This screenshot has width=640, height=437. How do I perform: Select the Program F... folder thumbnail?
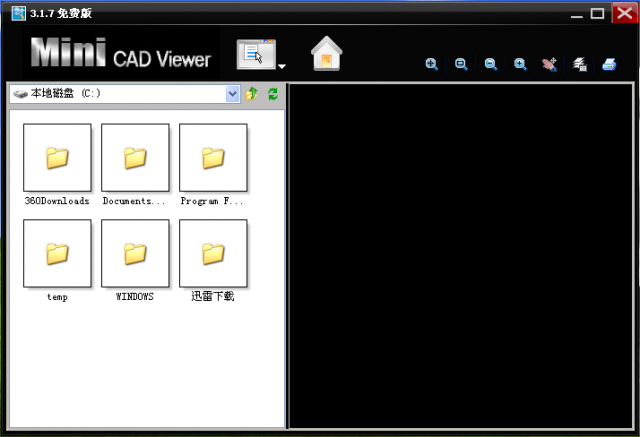point(213,157)
